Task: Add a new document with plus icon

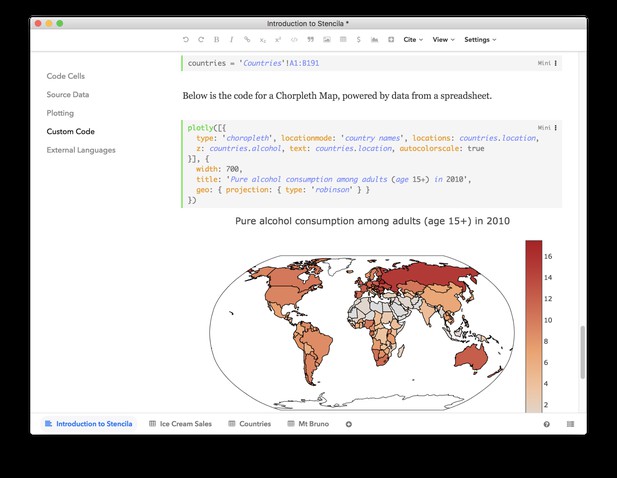Action: (349, 424)
